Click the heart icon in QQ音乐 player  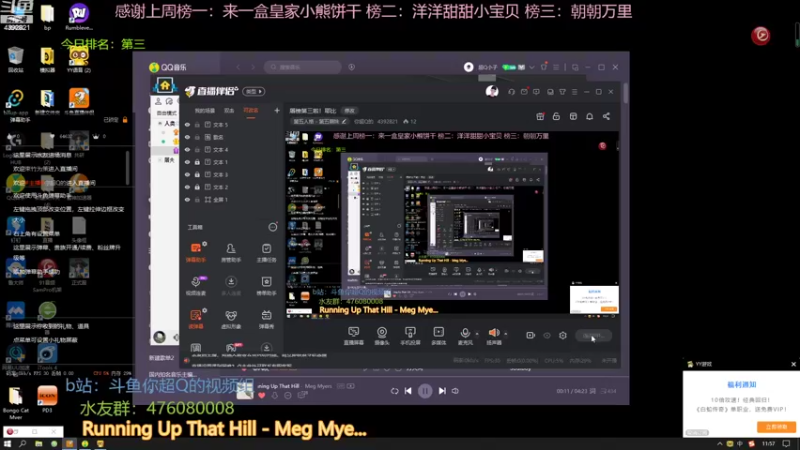[262, 395]
